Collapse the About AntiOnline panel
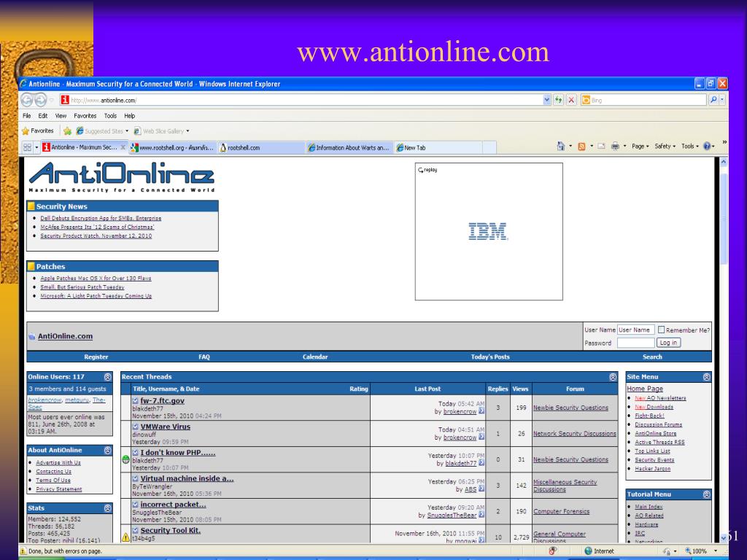This screenshot has width=747, height=560. click(108, 450)
